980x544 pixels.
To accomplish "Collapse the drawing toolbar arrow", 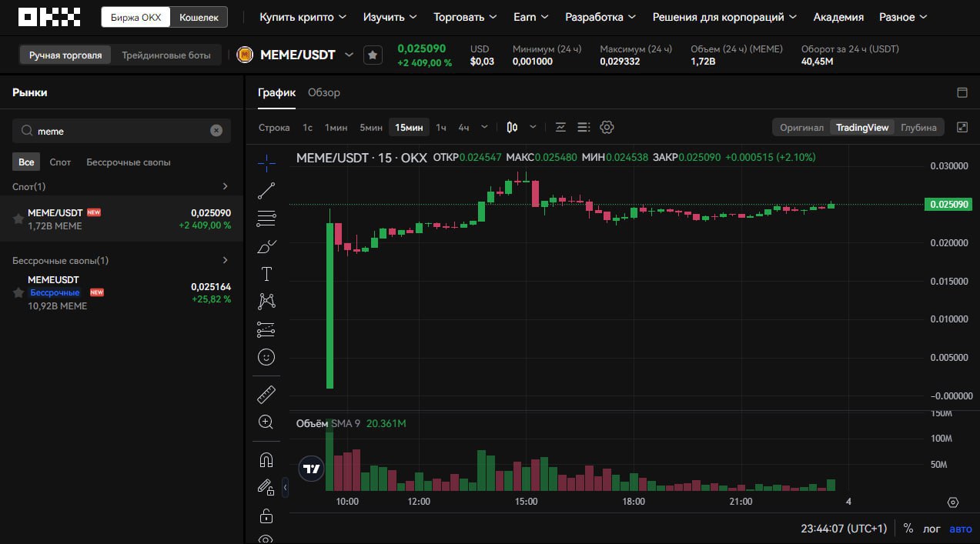I will click(x=285, y=487).
